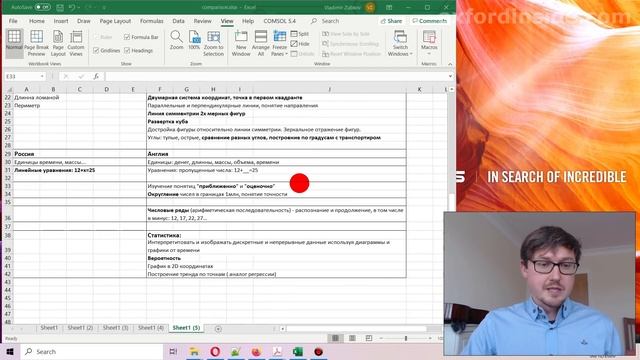Click the Save icon in title bar
640x360 pixels.
60,7
